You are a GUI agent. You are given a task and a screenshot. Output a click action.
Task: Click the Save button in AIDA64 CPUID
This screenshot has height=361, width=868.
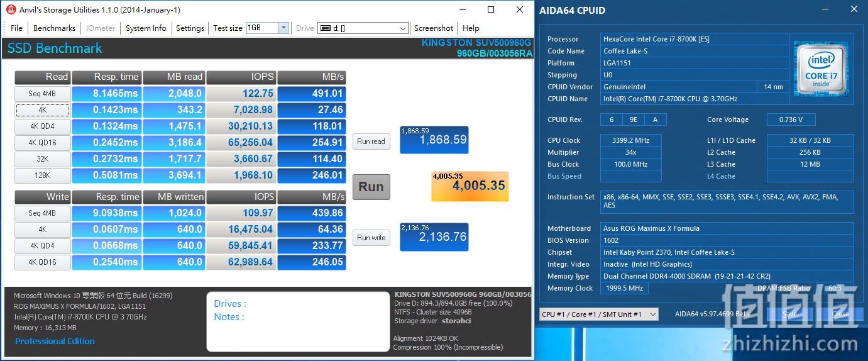click(x=789, y=314)
